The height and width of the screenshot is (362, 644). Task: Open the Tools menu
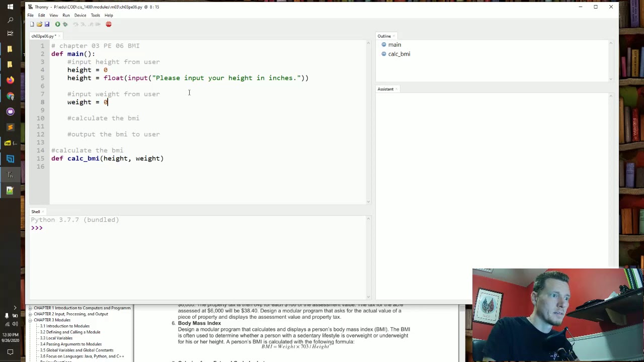pyautogui.click(x=95, y=15)
